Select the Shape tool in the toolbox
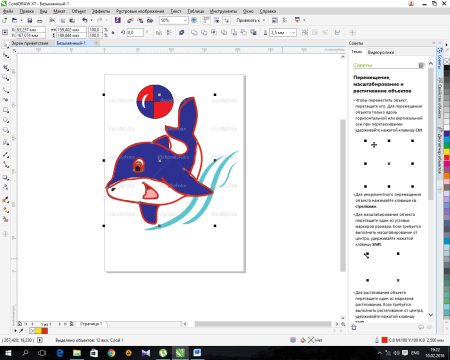450x360 pixels. point(6,55)
